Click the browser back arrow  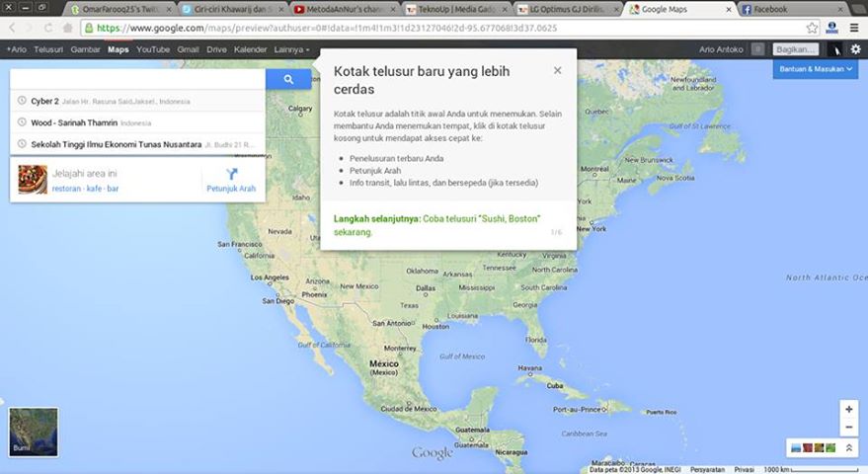pyautogui.click(x=12, y=28)
